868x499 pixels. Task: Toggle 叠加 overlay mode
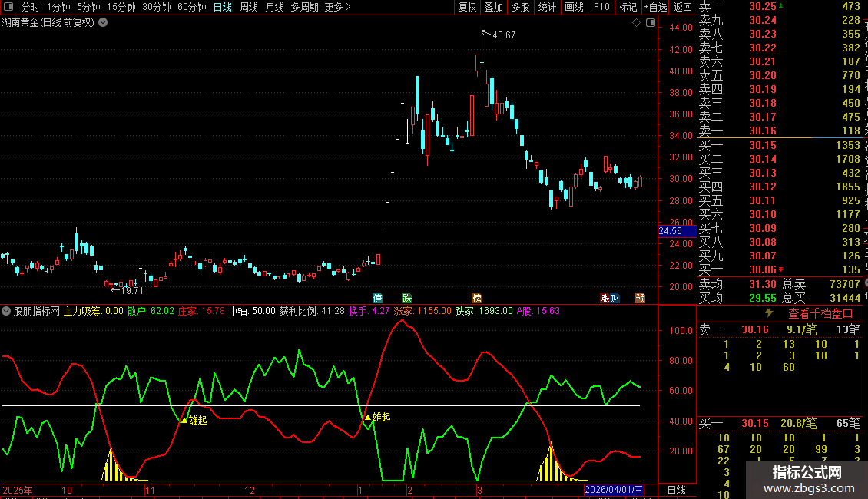pos(494,7)
